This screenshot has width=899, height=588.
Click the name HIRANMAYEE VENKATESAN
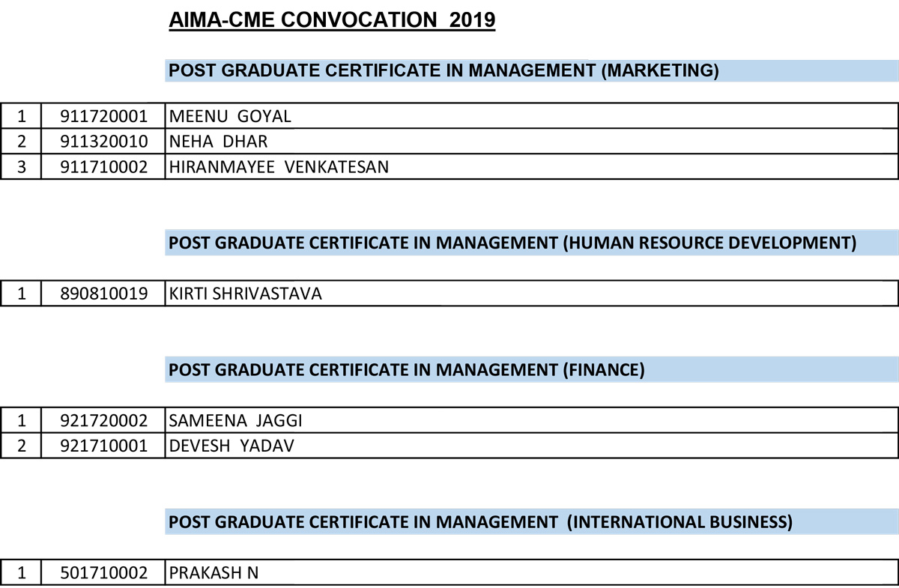[x=279, y=167]
